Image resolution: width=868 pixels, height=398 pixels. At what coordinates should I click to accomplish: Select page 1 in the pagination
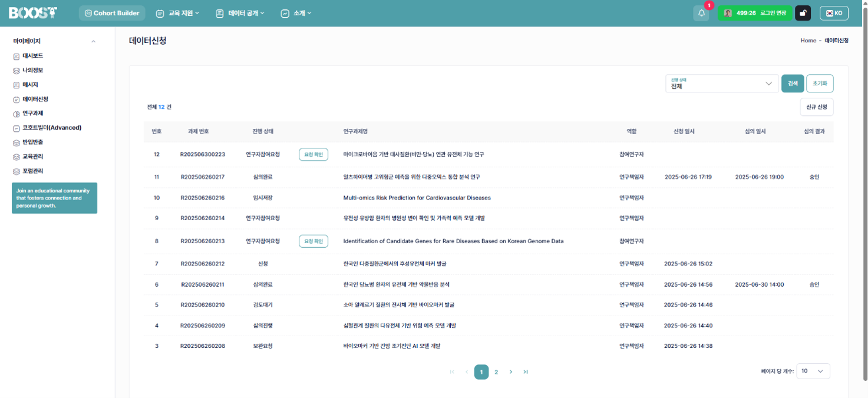click(x=481, y=372)
